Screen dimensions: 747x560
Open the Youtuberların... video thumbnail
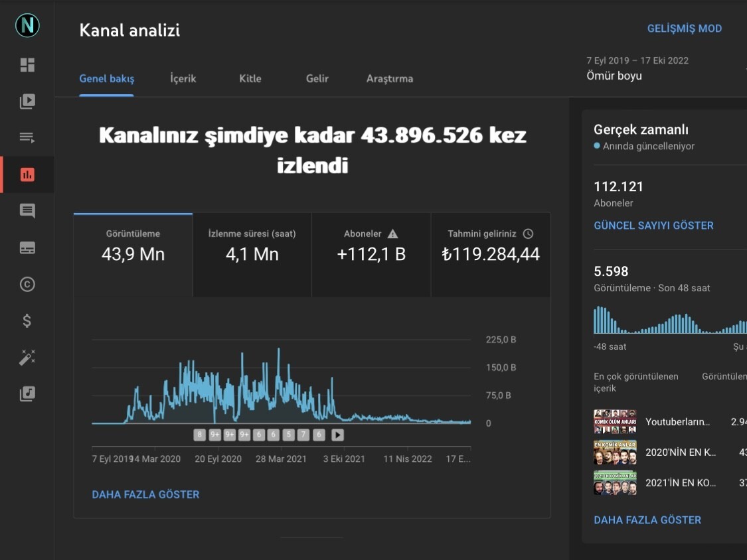click(x=615, y=421)
